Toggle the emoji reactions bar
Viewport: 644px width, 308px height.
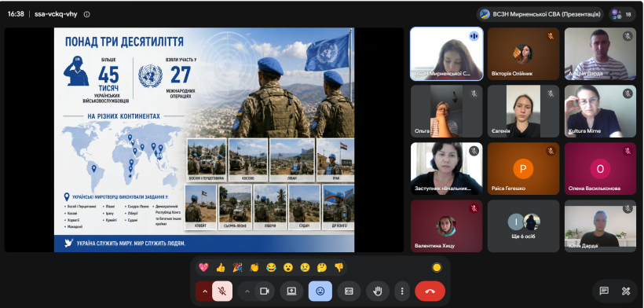tap(320, 291)
